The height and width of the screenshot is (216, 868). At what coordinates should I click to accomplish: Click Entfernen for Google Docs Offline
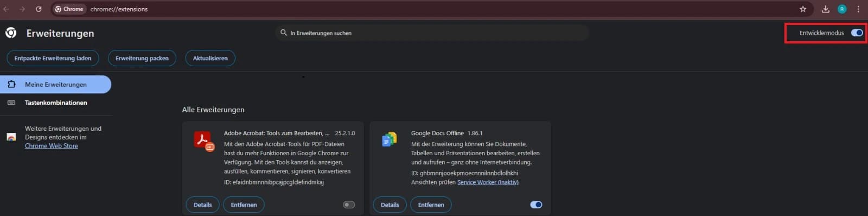point(431,205)
